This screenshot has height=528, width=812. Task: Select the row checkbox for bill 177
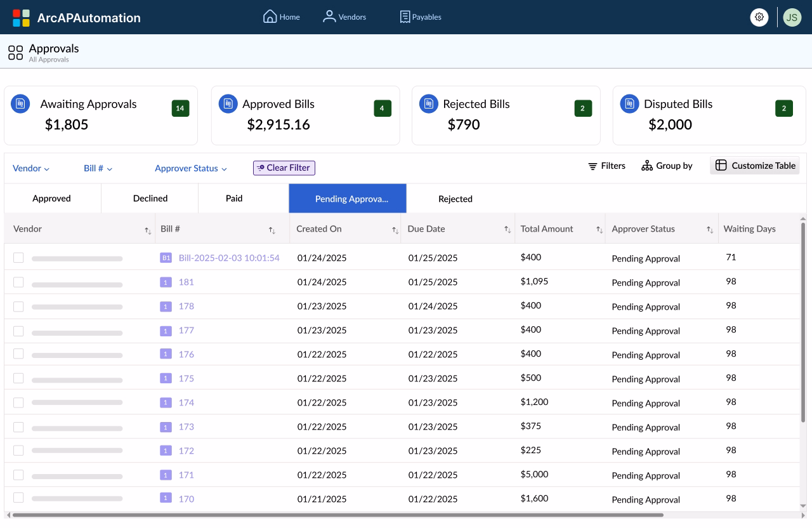(18, 330)
